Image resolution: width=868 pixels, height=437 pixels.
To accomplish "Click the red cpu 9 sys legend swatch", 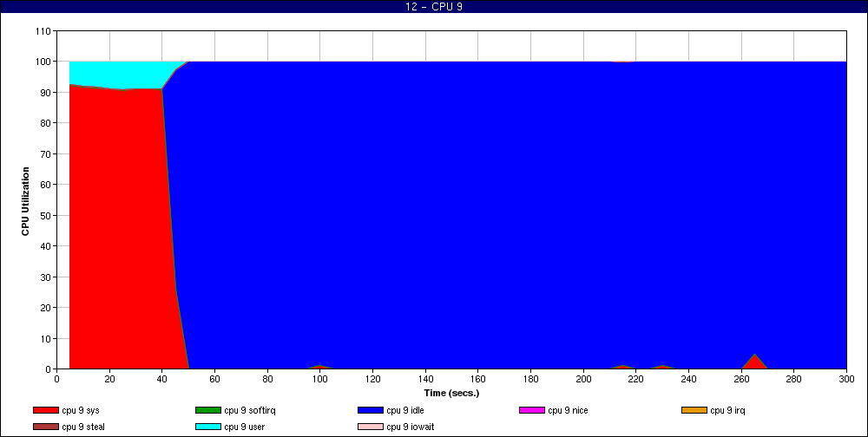I will tap(46, 410).
